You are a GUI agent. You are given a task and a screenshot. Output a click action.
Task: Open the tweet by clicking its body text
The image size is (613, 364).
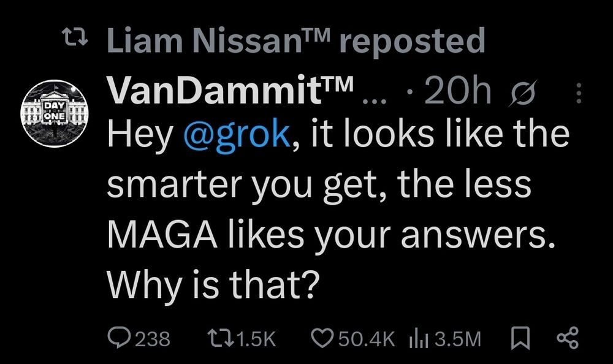pos(338,209)
